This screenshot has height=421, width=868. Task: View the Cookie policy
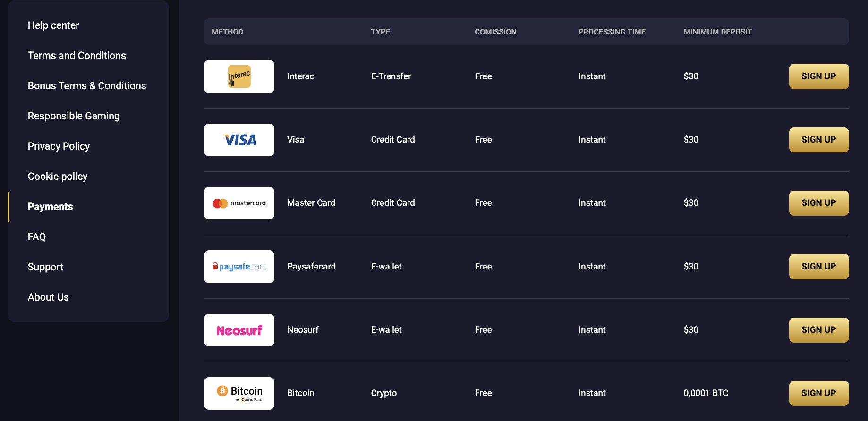point(57,176)
